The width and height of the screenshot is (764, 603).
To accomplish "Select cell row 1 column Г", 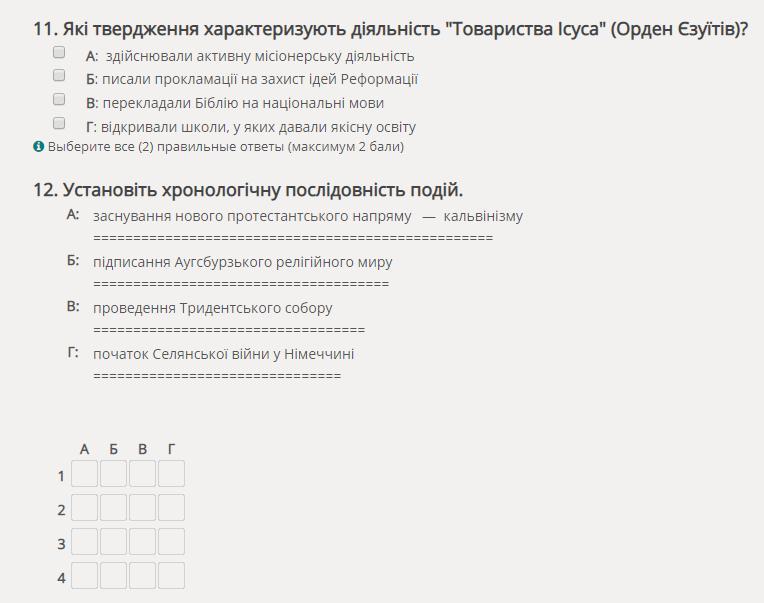I will tap(172, 473).
